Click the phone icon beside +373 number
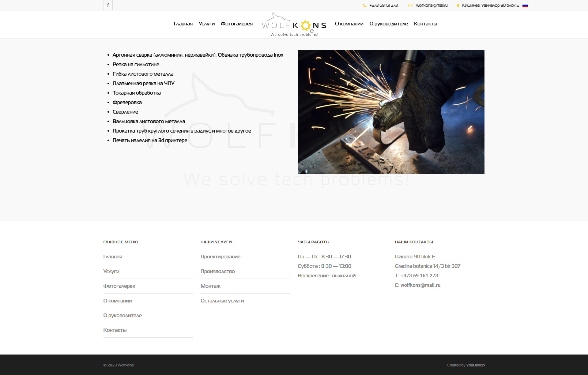This screenshot has width=588, height=375. [x=364, y=6]
